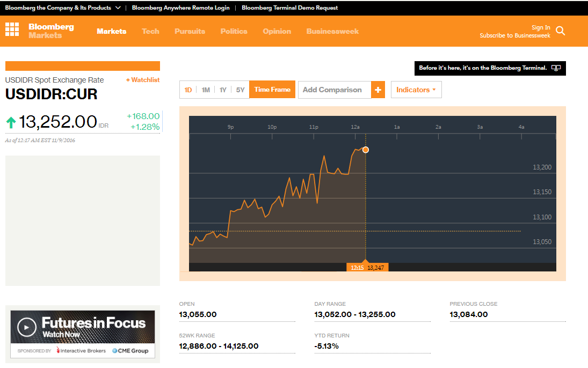Select the 1Y chart range
The width and height of the screenshot is (588, 368).
coord(223,90)
